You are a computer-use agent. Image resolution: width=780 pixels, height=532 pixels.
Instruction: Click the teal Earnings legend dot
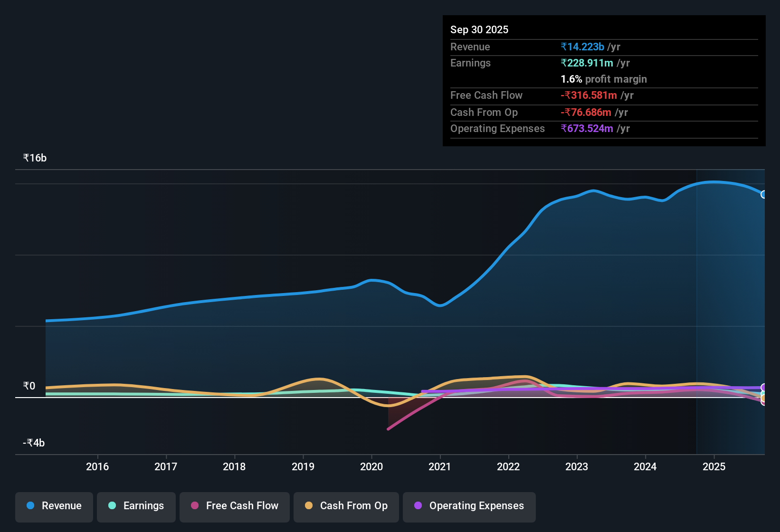[112, 506]
